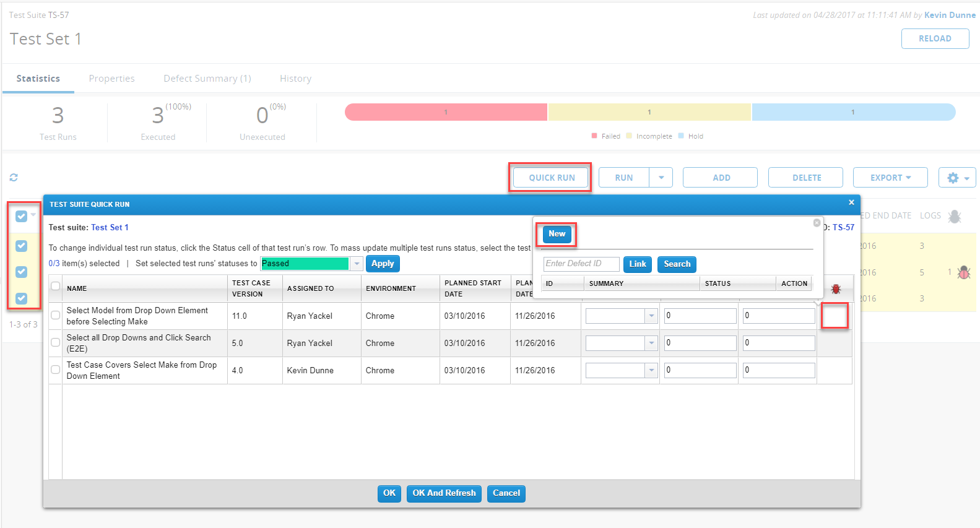Open the Passed status dropdown
Image resolution: width=980 pixels, height=528 pixels.
[357, 264]
